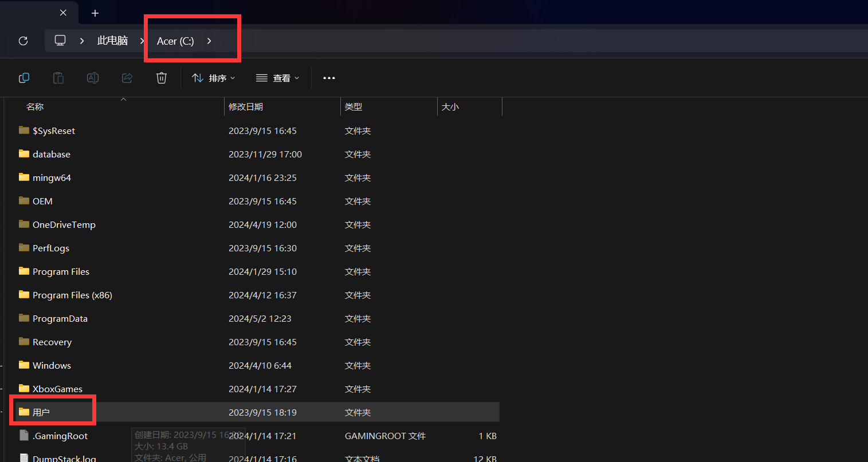Click Acer (C:) in the breadcrumb
Viewport: 868px width, 462px height.
175,41
